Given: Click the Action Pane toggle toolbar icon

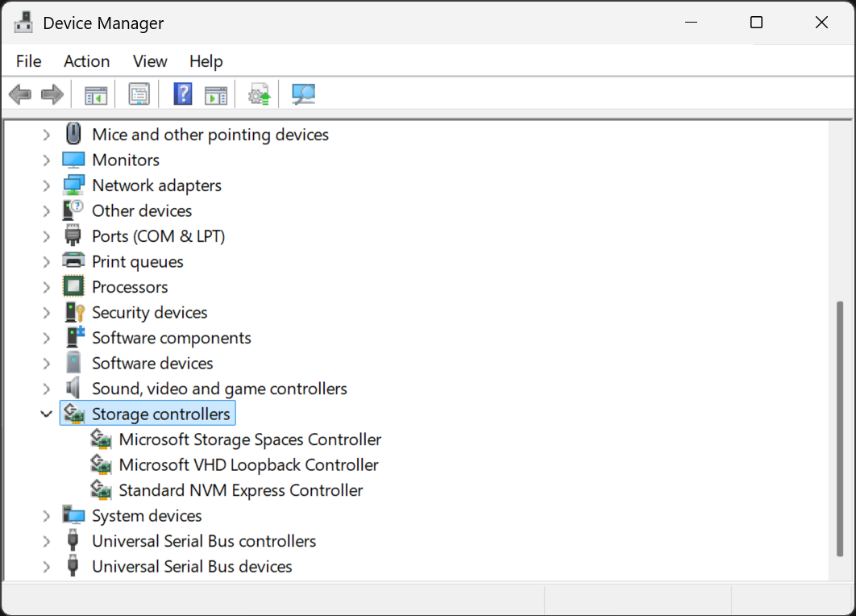Looking at the screenshot, I should pyautogui.click(x=216, y=94).
